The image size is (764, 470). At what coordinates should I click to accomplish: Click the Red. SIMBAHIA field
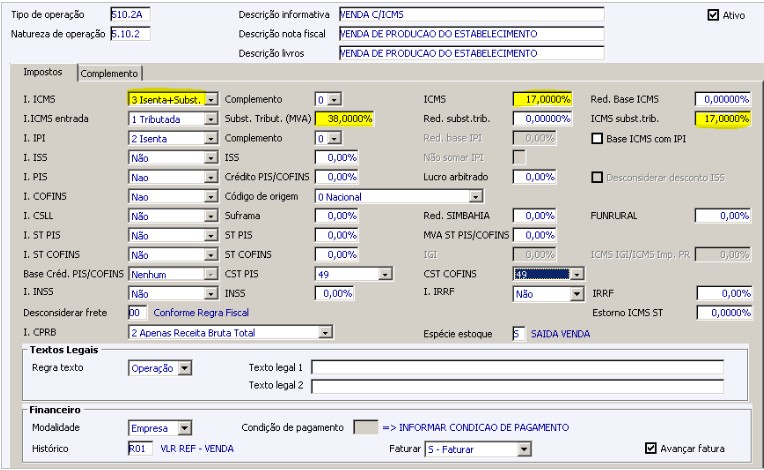535,216
